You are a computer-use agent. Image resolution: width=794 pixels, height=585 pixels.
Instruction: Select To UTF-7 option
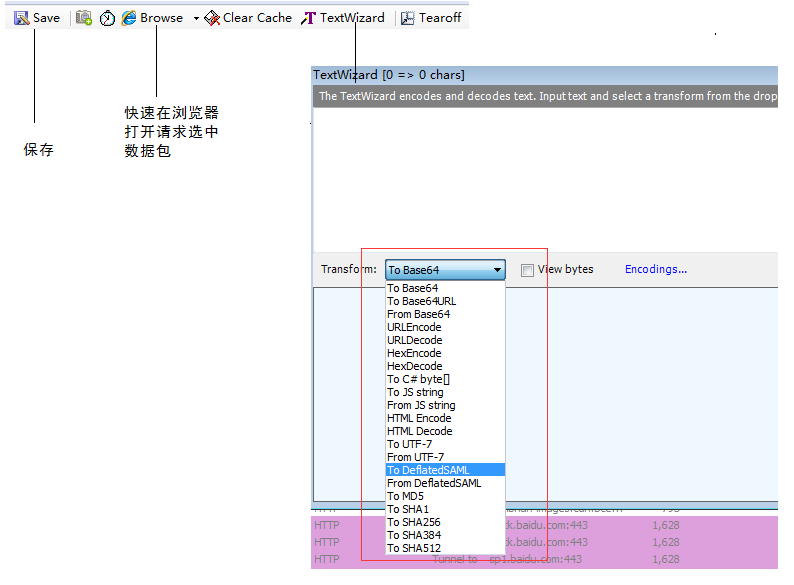click(x=445, y=444)
